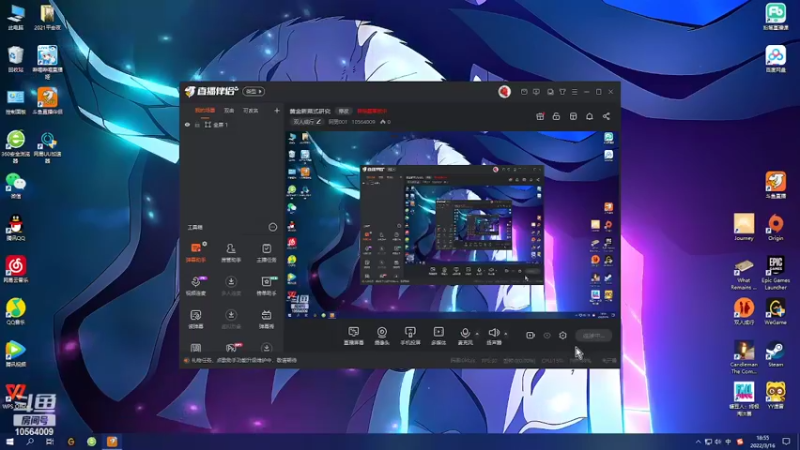Viewport: 800px width, 450px height.
Task: Open the WeGame desktop icon
Action: point(776,312)
